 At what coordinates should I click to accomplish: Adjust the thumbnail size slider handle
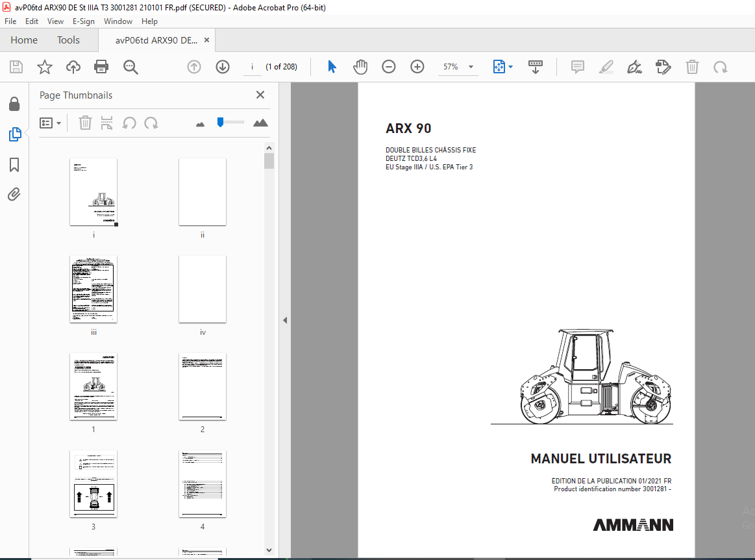[220, 122]
